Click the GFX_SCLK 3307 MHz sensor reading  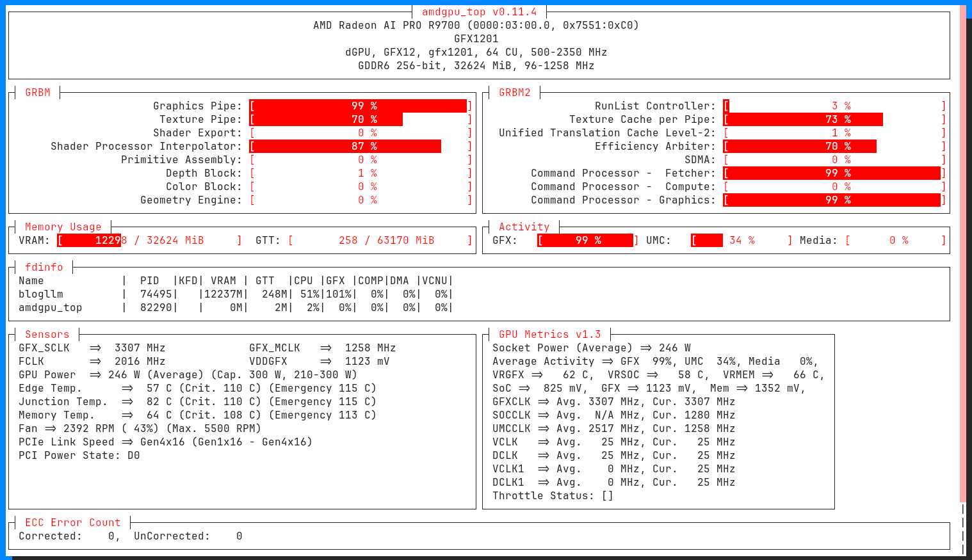pyautogui.click(x=92, y=348)
